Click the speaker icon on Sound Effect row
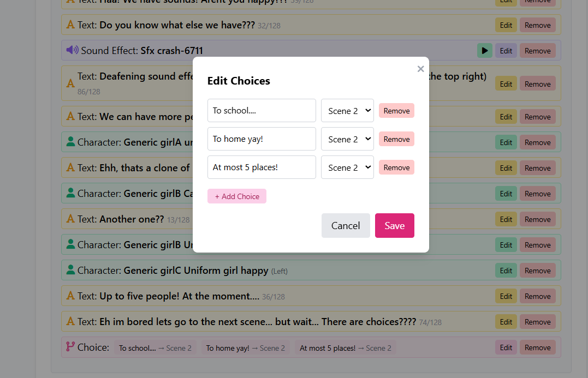The width and height of the screenshot is (588, 378). [72, 50]
